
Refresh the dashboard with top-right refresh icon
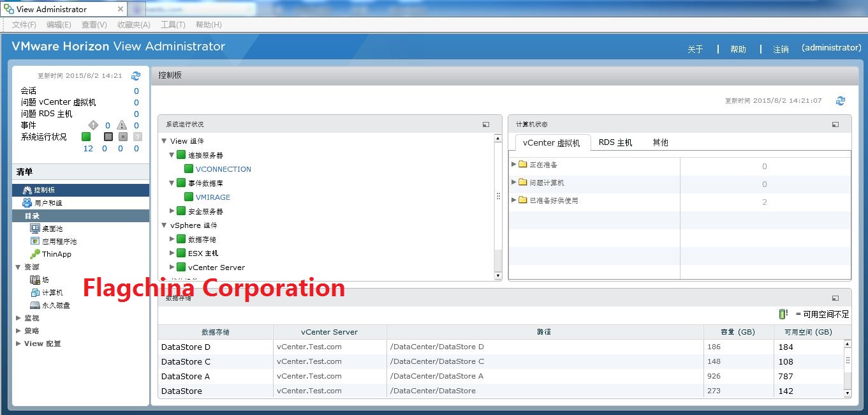pos(841,100)
